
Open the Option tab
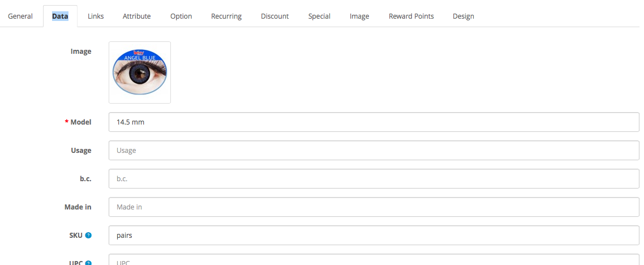[181, 16]
